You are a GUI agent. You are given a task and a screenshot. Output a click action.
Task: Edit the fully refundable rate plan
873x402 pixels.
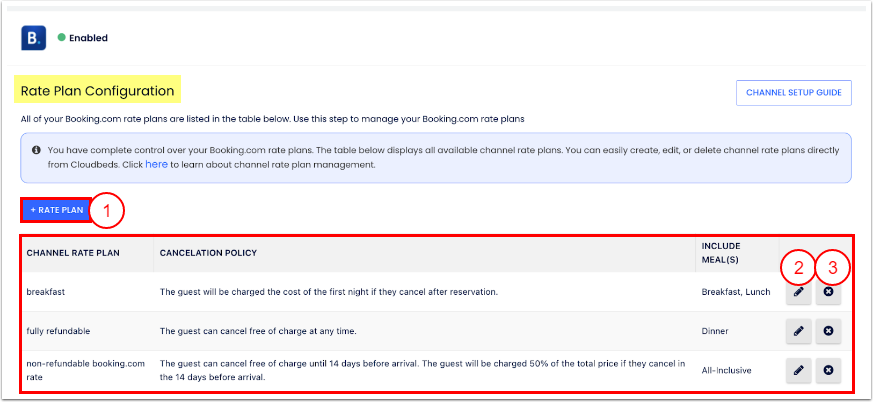tap(798, 330)
